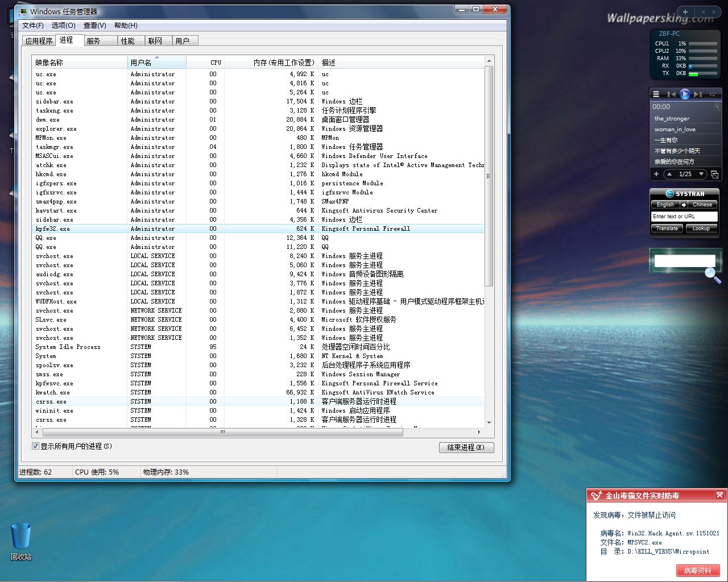Open the 选项(O) menu
The height and width of the screenshot is (582, 728).
click(x=64, y=25)
